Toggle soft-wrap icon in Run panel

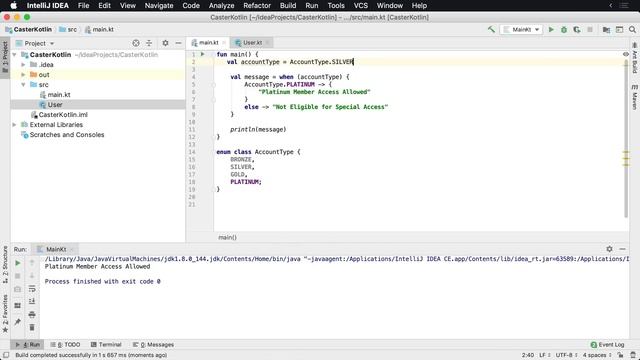pos(32,289)
